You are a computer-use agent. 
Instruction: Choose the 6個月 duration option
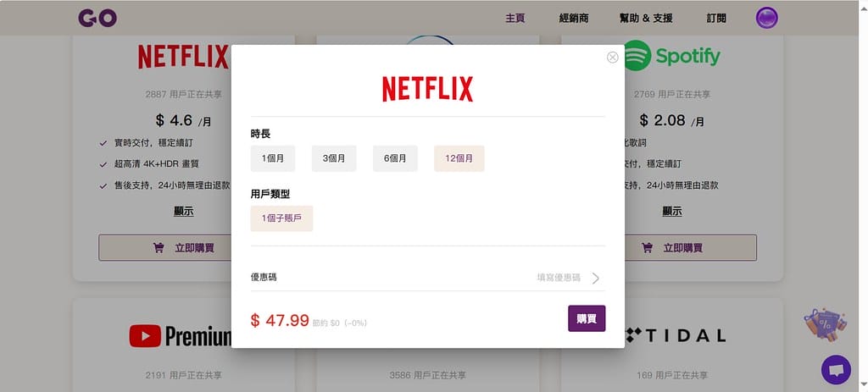395,158
